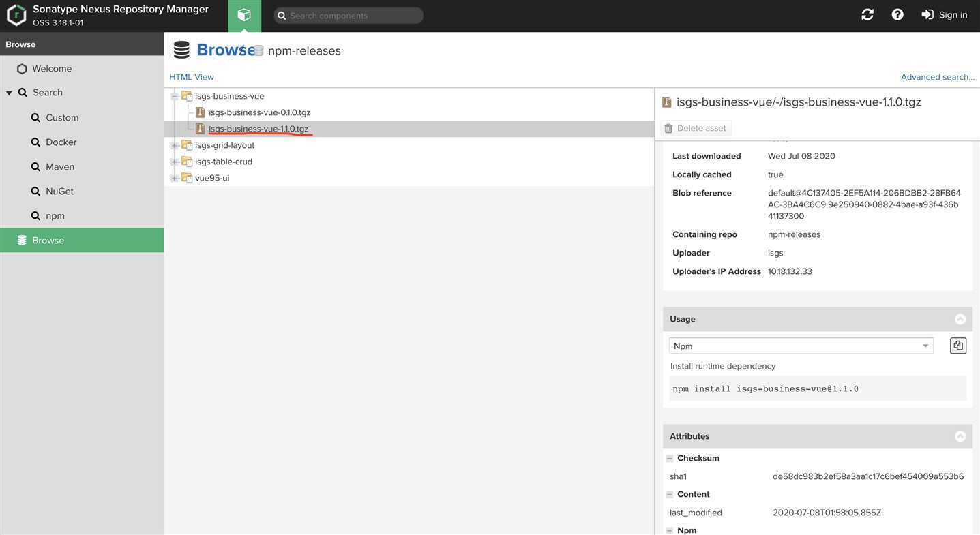Screen dimensions: 980x535
Task: Select isgs-business-vue-1.1.0.tgz in the tree
Action: tap(258, 129)
